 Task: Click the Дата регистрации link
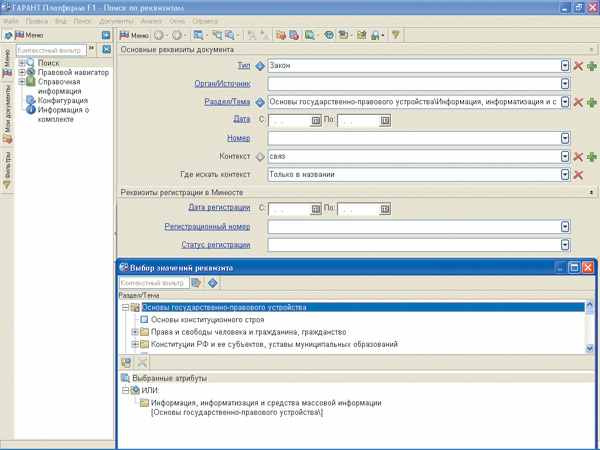(219, 208)
